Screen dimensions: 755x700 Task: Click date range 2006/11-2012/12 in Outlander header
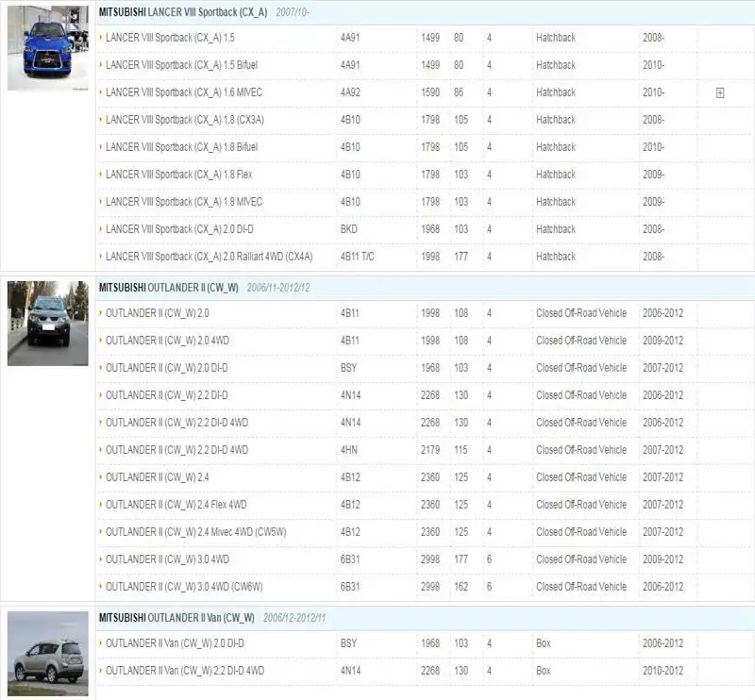click(277, 288)
